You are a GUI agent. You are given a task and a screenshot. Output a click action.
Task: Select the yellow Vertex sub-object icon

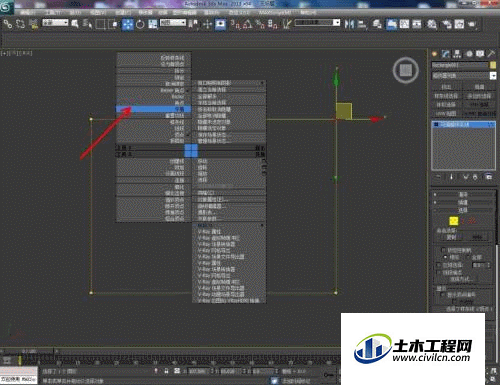[x=453, y=221]
